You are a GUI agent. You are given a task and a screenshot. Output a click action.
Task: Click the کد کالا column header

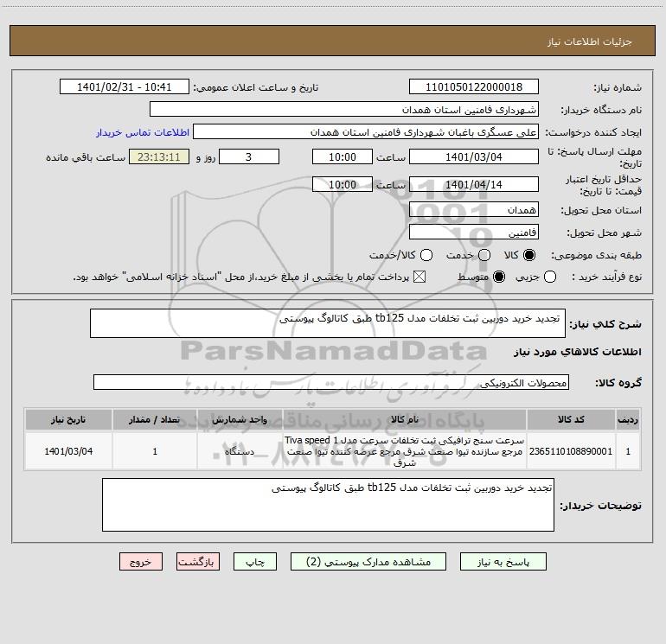[571, 420]
